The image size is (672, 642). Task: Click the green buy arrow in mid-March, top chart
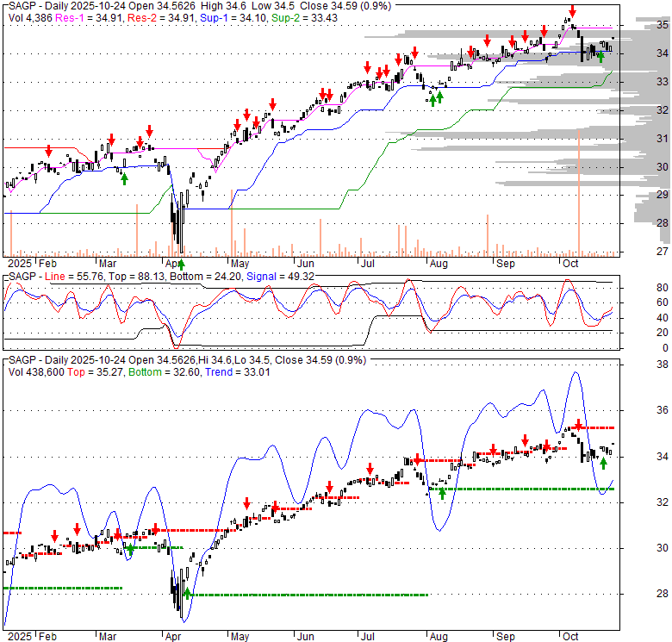(125, 178)
